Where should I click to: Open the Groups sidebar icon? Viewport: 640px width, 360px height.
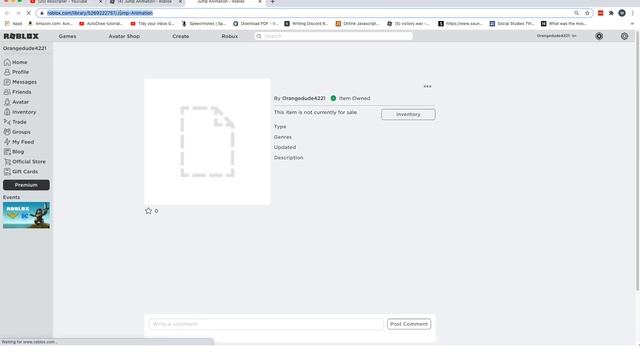(7, 132)
